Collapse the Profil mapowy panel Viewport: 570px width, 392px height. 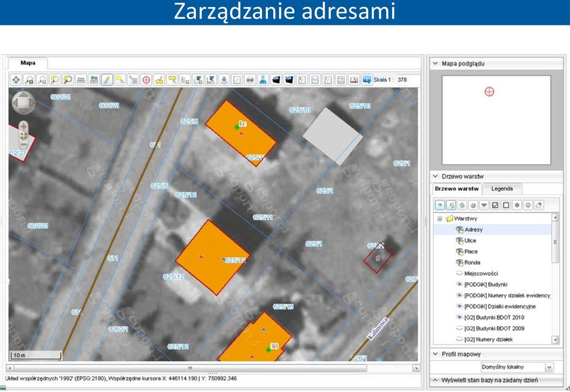tap(435, 354)
